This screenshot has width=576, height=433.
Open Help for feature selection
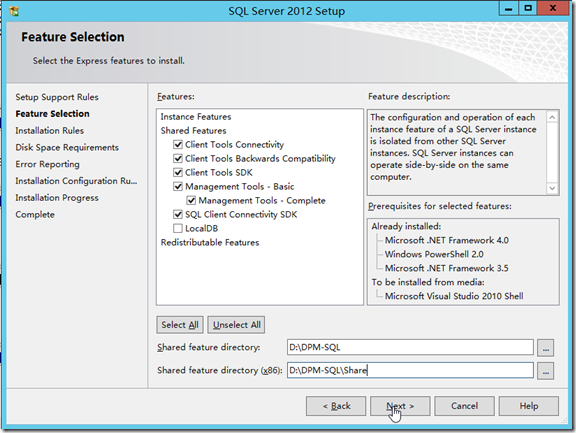coord(529,406)
